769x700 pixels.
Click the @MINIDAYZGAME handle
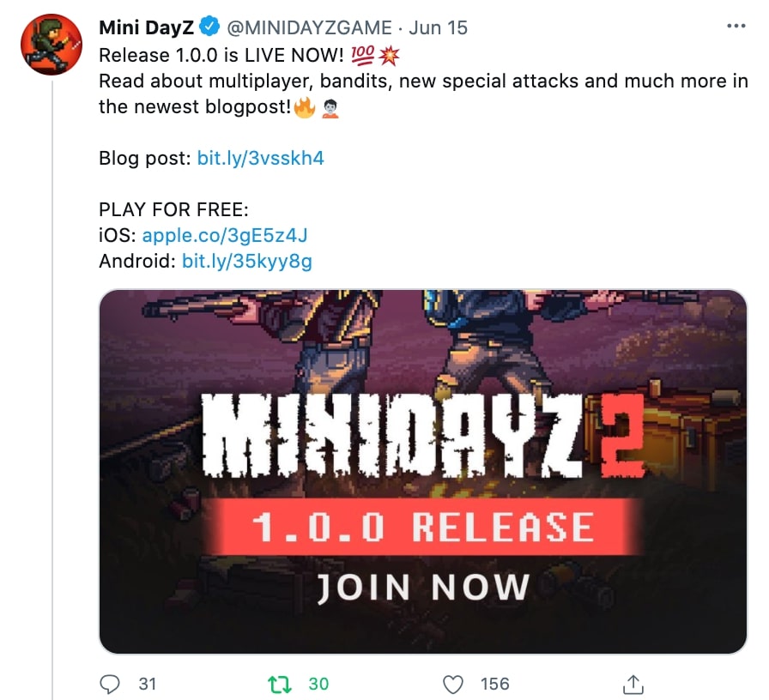(309, 27)
